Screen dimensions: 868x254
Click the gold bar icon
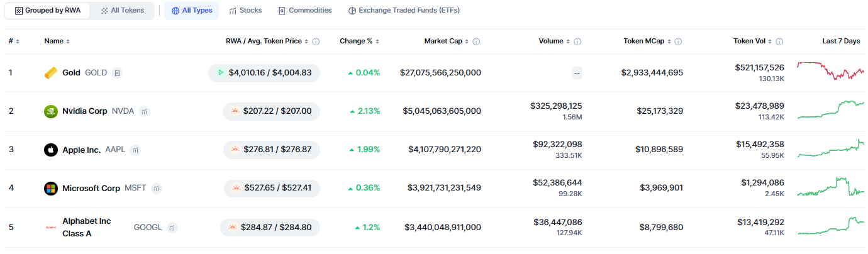point(51,73)
